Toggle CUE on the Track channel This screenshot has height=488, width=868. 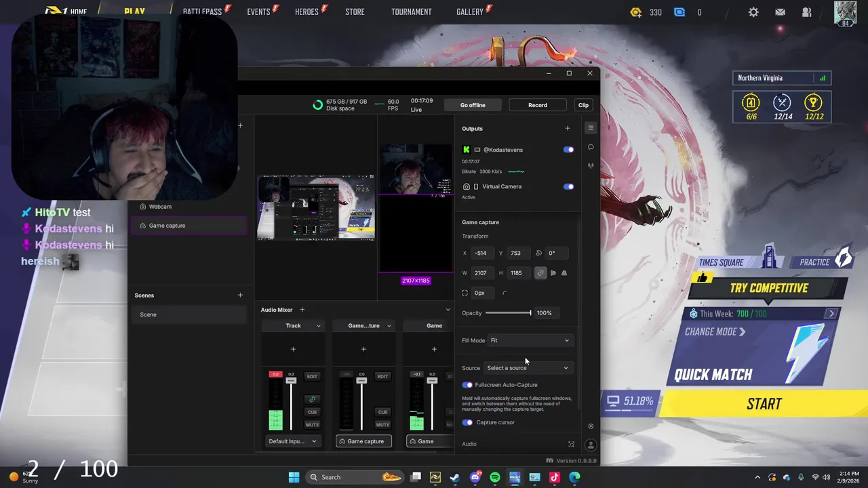click(312, 412)
